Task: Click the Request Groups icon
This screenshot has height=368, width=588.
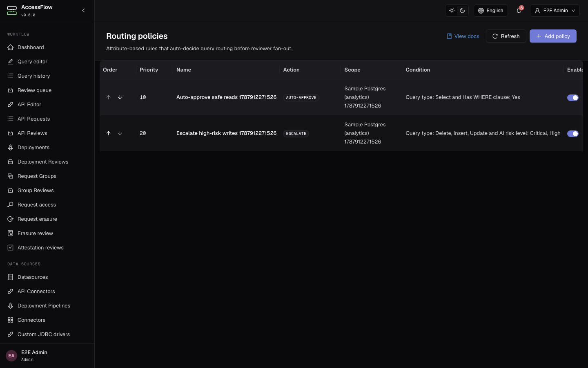Action: pyautogui.click(x=11, y=176)
